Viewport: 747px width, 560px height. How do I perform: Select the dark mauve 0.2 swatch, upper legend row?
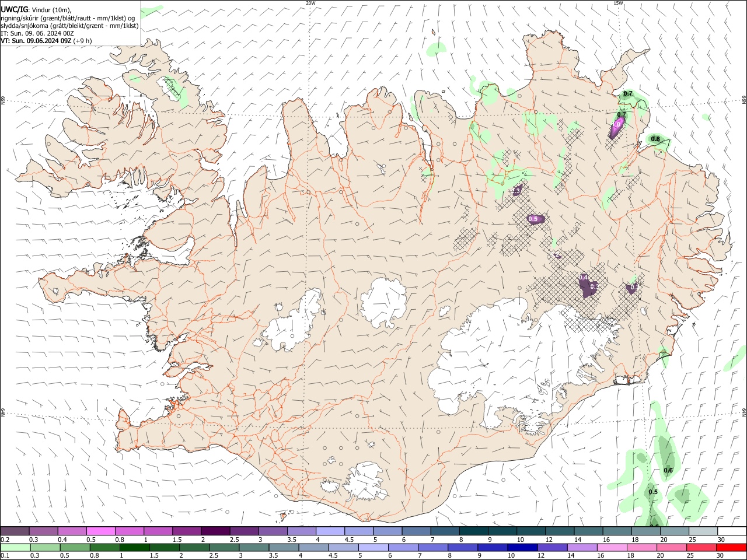[15, 531]
